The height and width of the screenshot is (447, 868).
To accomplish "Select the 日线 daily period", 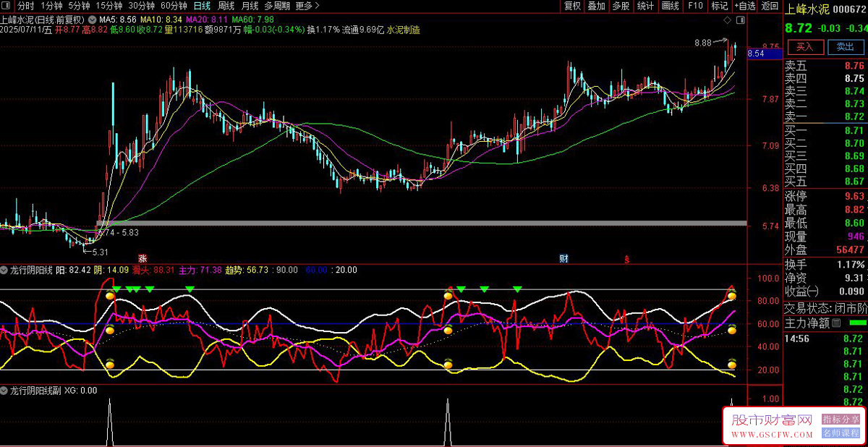I will [202, 6].
